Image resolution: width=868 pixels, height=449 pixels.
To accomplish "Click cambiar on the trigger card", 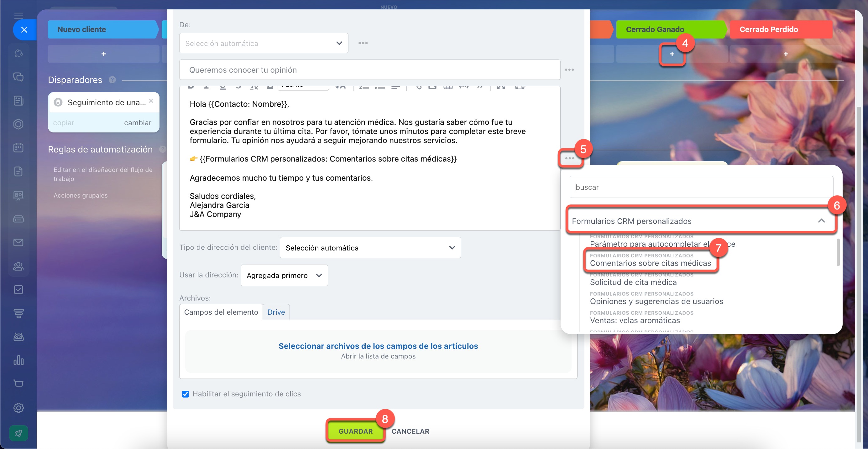I will (x=138, y=123).
